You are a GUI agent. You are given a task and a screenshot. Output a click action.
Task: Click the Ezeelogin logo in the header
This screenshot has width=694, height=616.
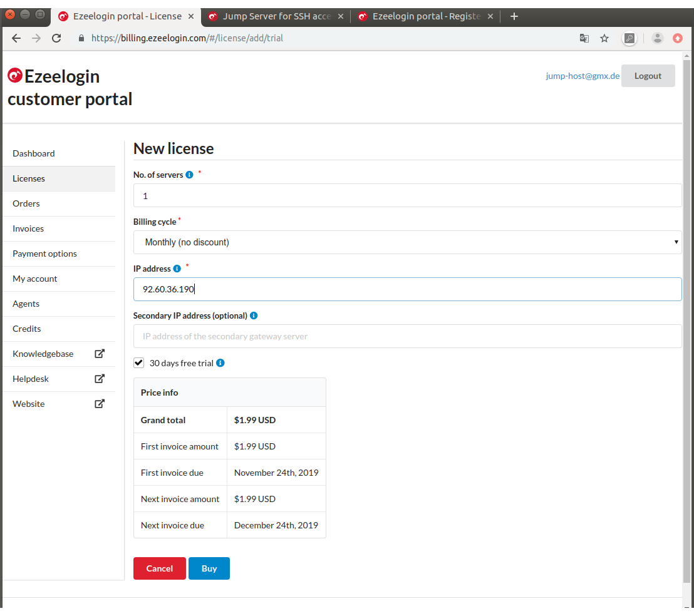[x=15, y=76]
